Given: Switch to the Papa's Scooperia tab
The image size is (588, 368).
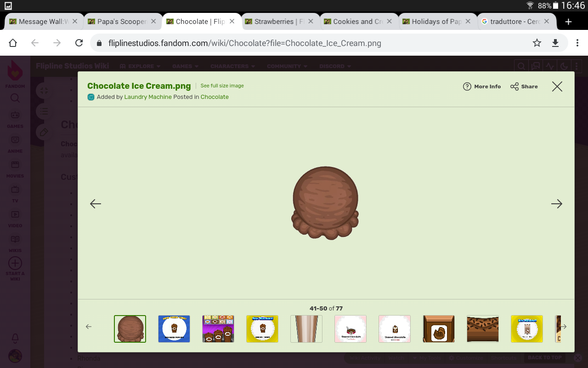Looking at the screenshot, I should coord(122,22).
